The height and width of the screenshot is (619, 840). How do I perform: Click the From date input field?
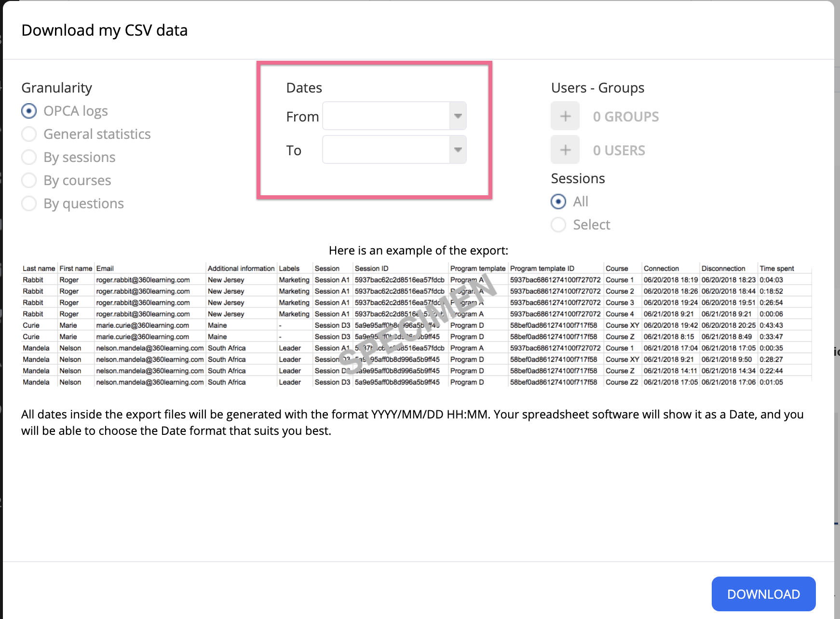click(386, 116)
